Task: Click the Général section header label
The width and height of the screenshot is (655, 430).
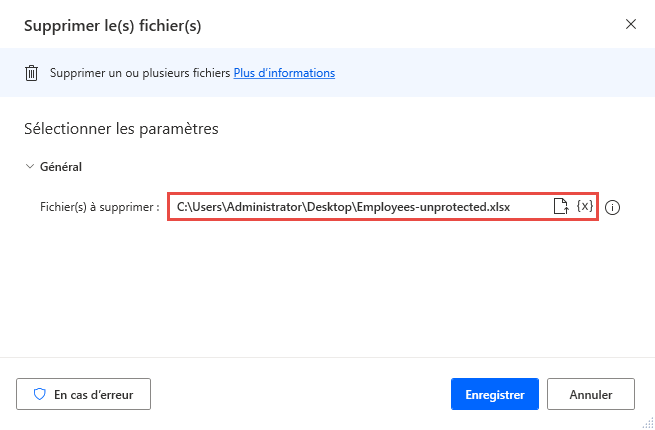Action: tap(60, 167)
